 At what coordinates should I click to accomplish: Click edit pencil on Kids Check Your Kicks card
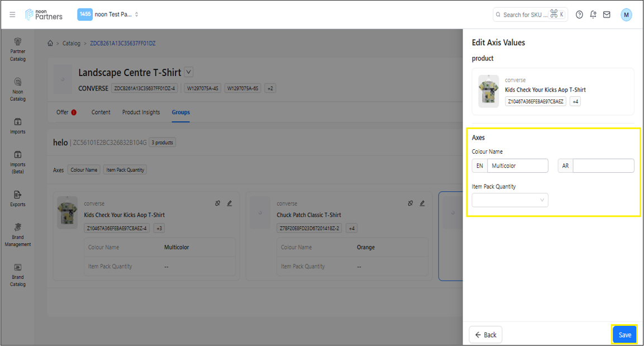click(x=230, y=203)
